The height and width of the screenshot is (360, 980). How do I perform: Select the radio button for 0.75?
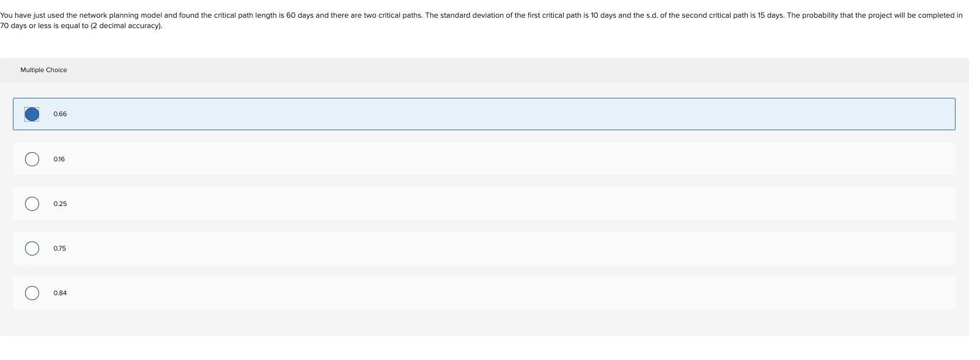[32, 248]
